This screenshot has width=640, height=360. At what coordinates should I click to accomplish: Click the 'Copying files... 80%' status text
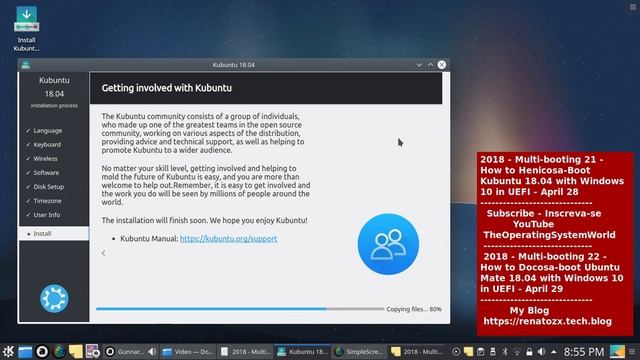(x=414, y=309)
